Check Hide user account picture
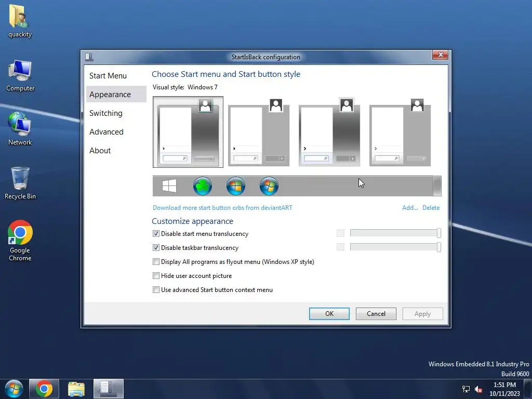This screenshot has height=399, width=532. coord(156,275)
